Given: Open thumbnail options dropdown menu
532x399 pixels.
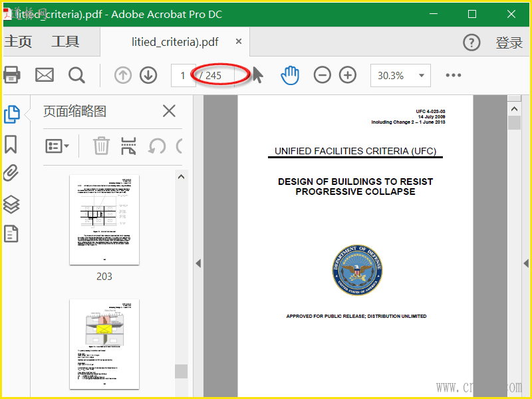Looking at the screenshot, I should point(57,146).
